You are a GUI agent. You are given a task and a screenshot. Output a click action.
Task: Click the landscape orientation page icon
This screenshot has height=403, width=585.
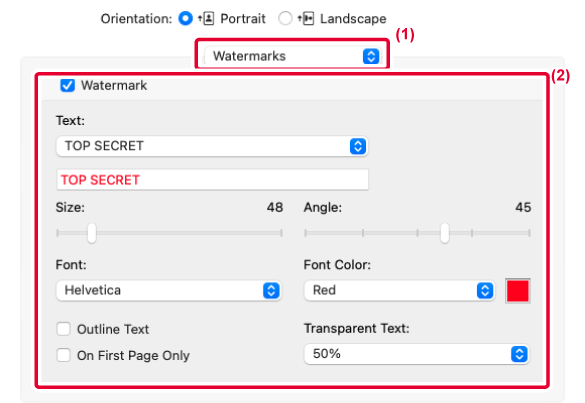[306, 18]
